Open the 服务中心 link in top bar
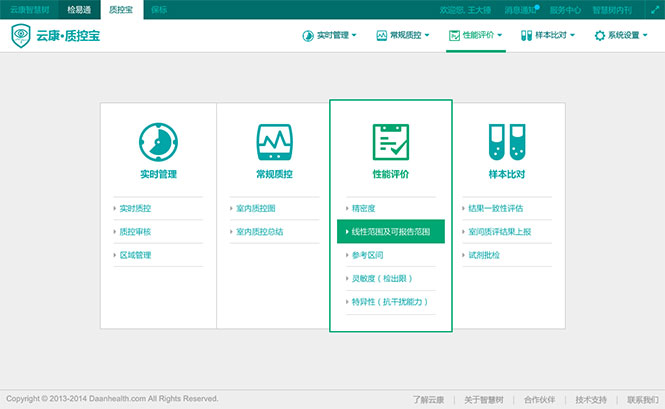 [x=565, y=10]
